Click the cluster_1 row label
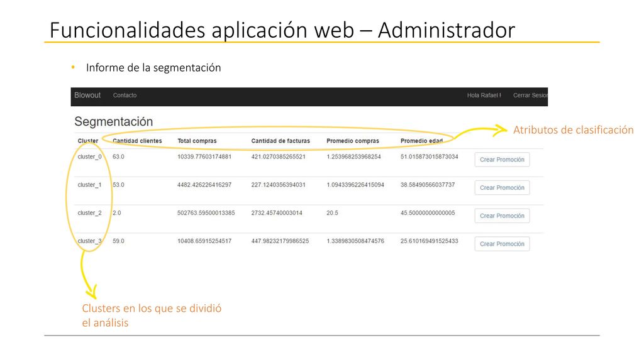644x362 pixels. 89,185
